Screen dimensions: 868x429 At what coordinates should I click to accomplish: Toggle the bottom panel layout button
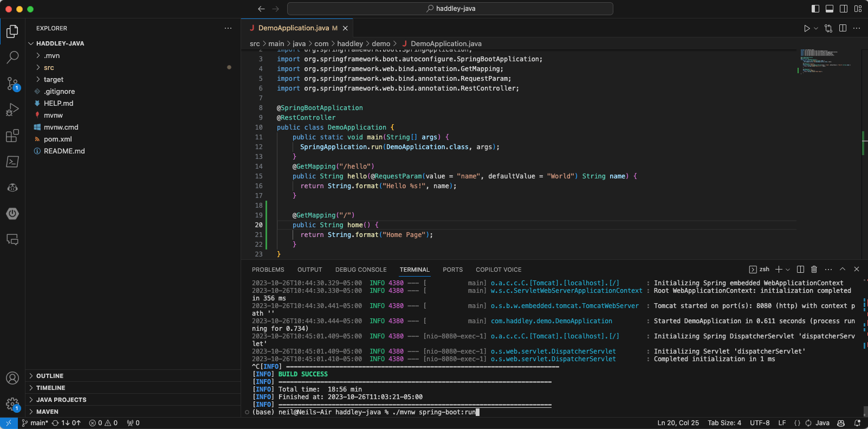pyautogui.click(x=830, y=9)
